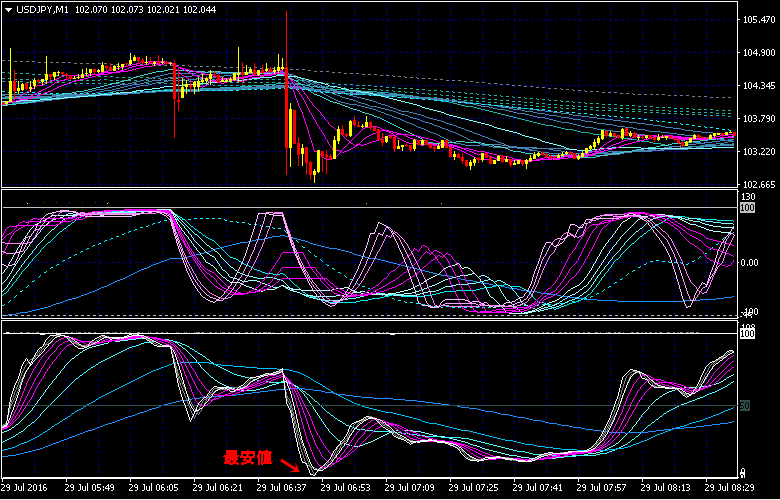Click the 104.345 price axis label

click(759, 86)
